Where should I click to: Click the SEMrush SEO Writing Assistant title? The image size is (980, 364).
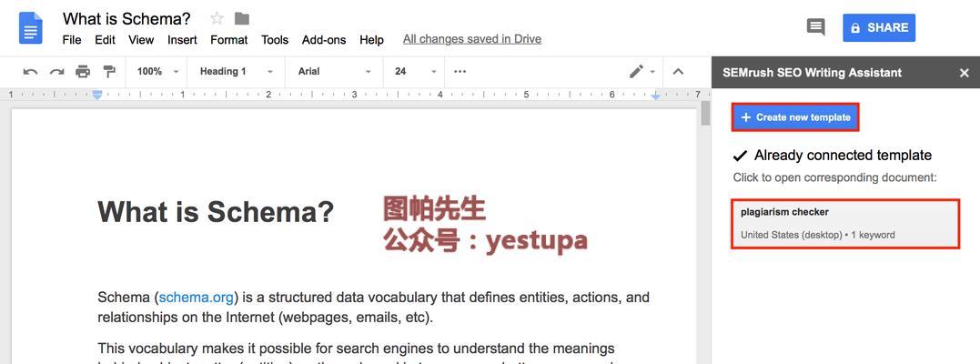pyautogui.click(x=812, y=73)
